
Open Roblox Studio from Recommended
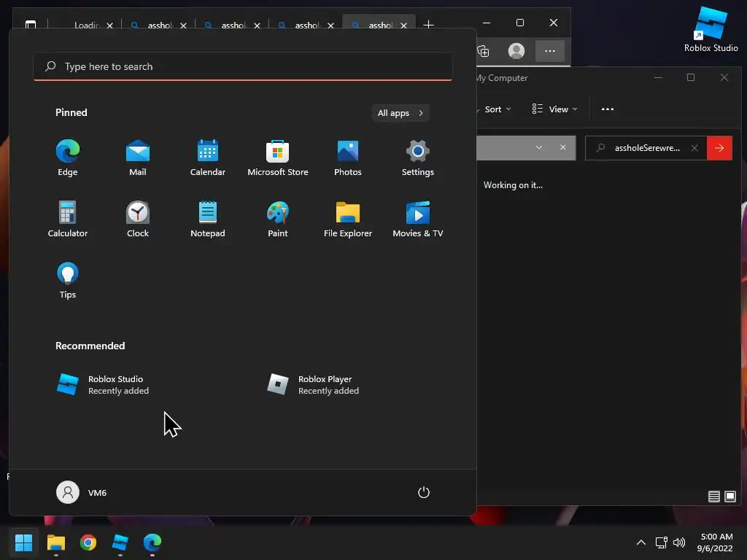(x=103, y=384)
